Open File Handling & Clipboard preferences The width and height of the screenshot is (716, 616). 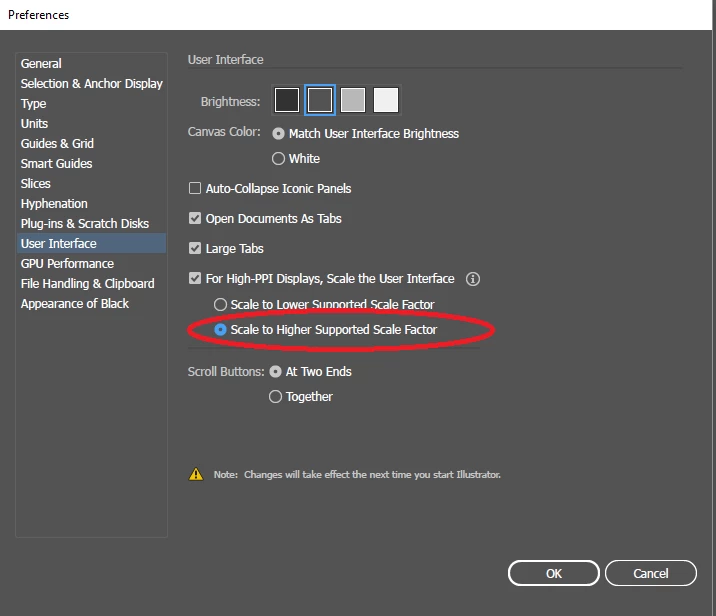(x=91, y=284)
